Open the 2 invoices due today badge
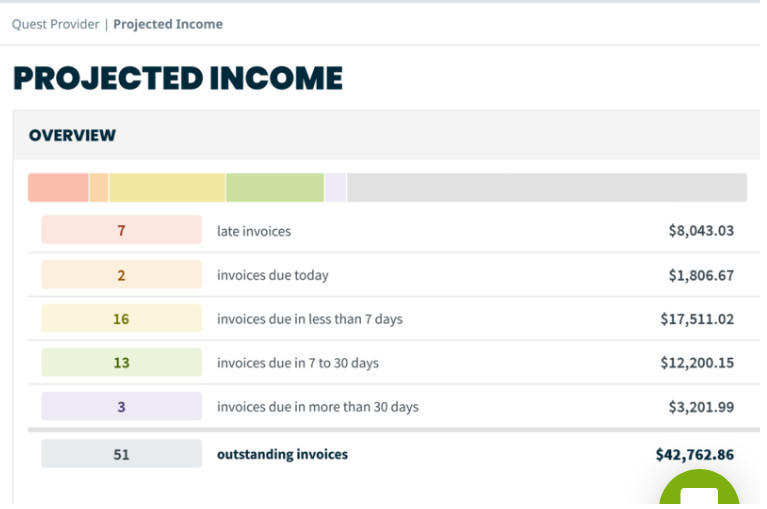767x509 pixels. [x=121, y=274]
